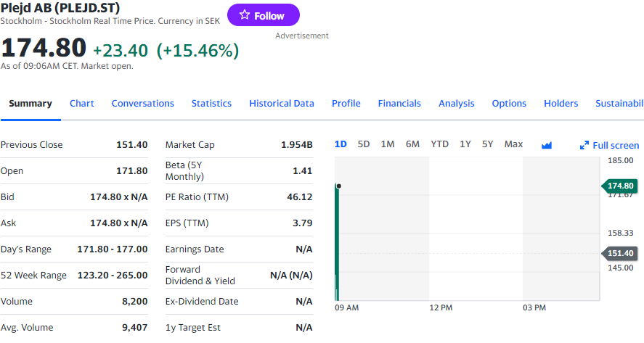Open the Historical Data tab
Viewport: 644px width, 343px height.
point(282,104)
